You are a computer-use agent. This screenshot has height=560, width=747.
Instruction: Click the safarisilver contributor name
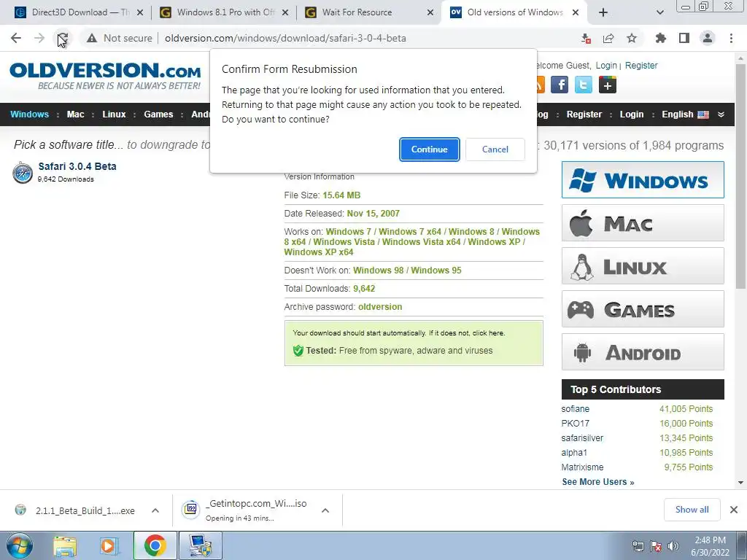[x=582, y=438]
